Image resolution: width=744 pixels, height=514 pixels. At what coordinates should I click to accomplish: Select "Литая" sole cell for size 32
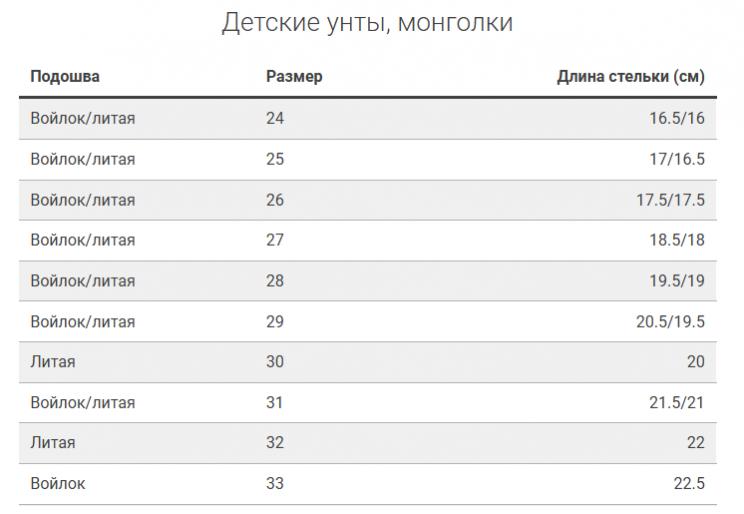[x=53, y=443]
